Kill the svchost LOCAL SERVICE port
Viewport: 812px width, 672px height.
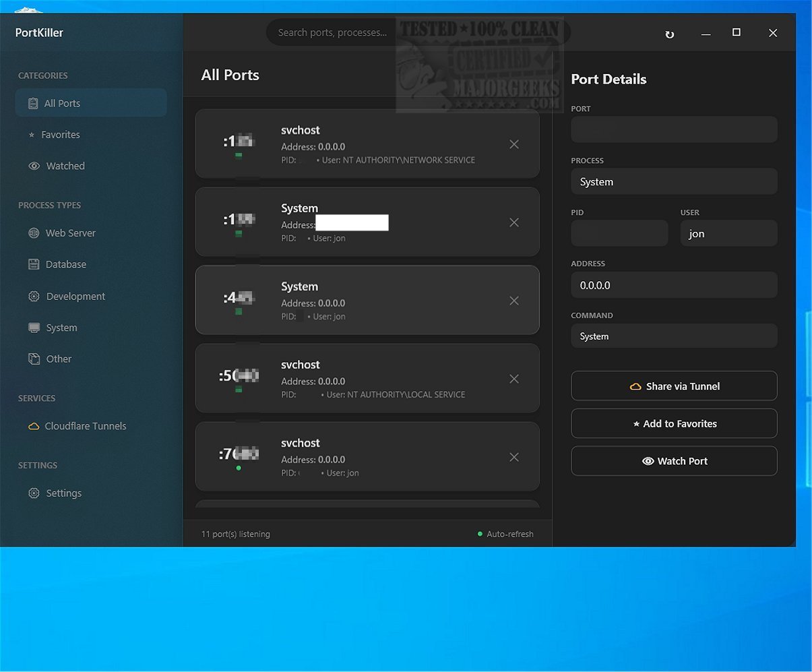pos(514,379)
